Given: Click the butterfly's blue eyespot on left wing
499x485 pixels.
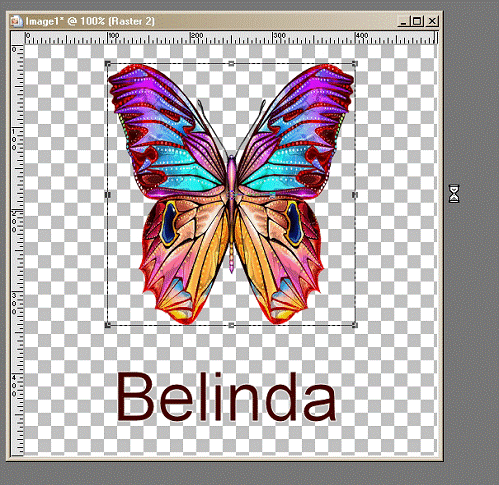Looking at the screenshot, I should pos(169,223).
